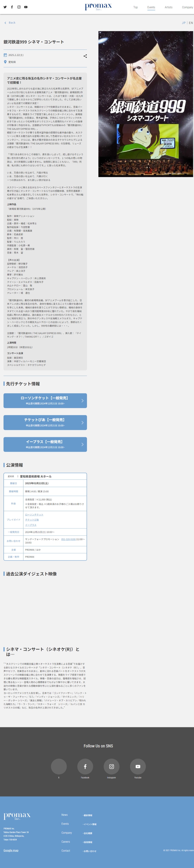Open the Company footer link

tap(67, 833)
